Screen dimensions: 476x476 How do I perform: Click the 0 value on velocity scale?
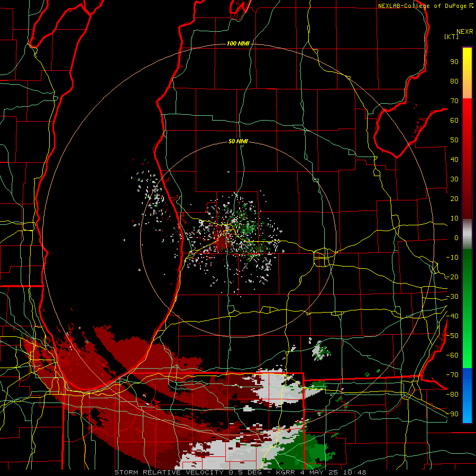point(456,237)
